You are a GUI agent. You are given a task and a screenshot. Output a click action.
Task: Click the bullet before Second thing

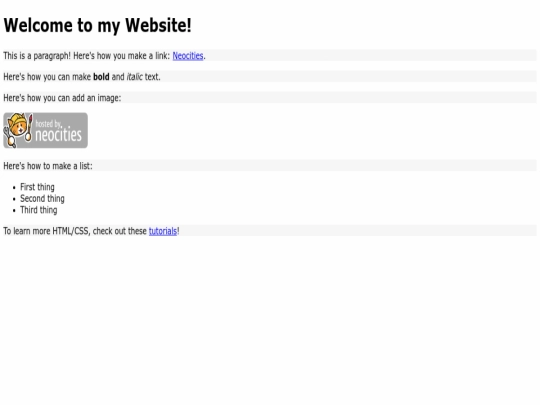coord(14,199)
